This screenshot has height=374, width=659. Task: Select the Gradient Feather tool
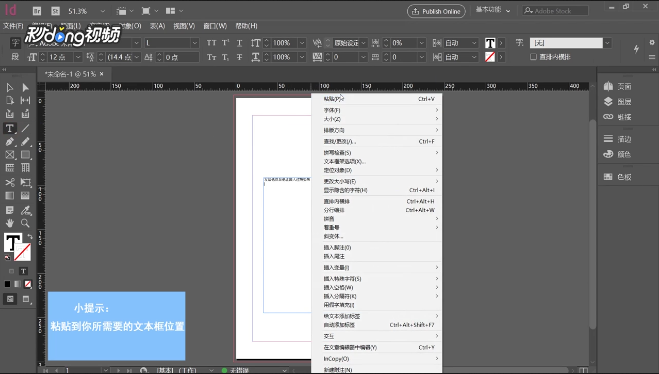25,195
